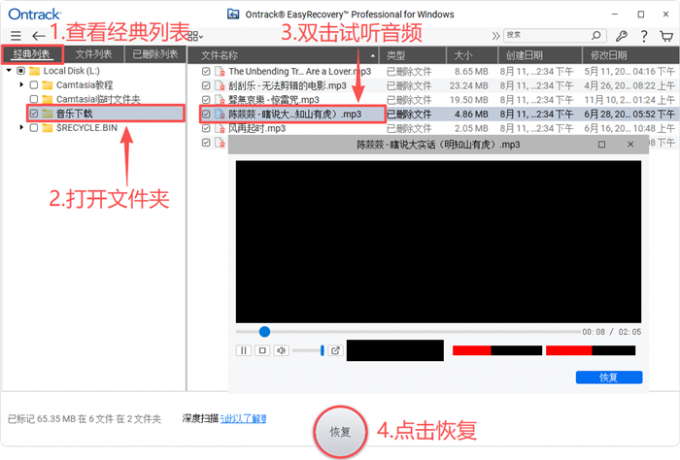Uncheck the 刮刮乐-无法剪辑的电影.mp3 checkbox
This screenshot has width=680, height=460.
tap(206, 86)
